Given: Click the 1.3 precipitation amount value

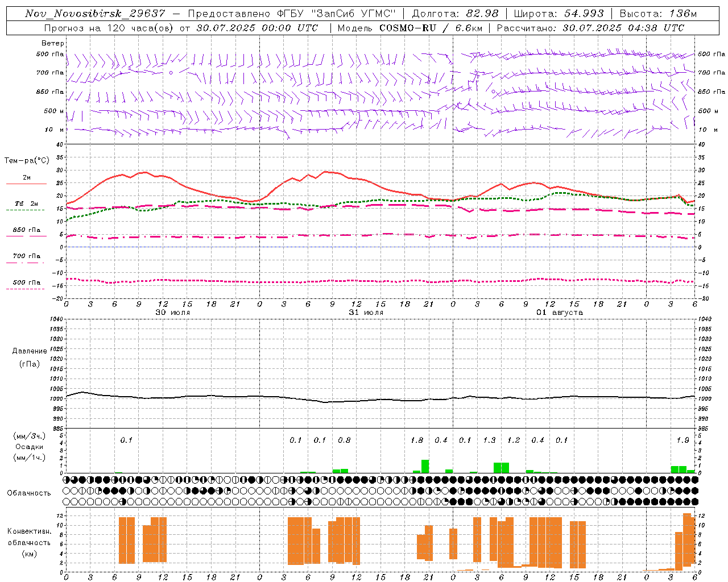Looking at the screenshot, I should 489,440.
